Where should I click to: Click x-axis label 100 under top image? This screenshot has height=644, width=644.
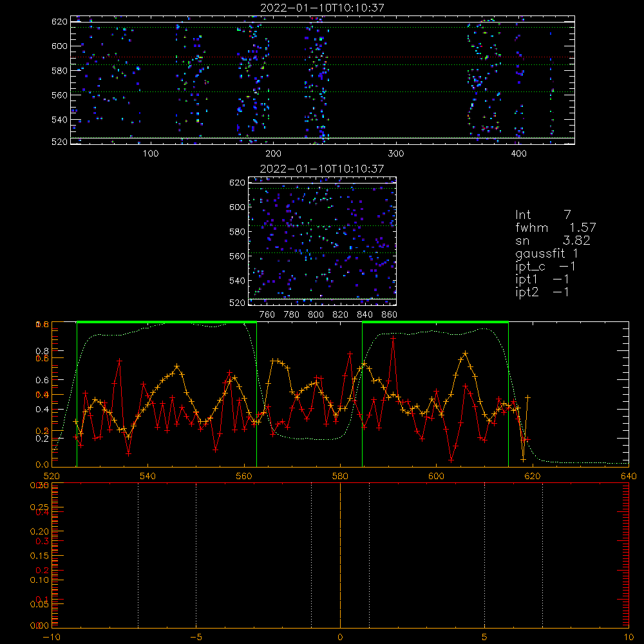click(x=151, y=154)
